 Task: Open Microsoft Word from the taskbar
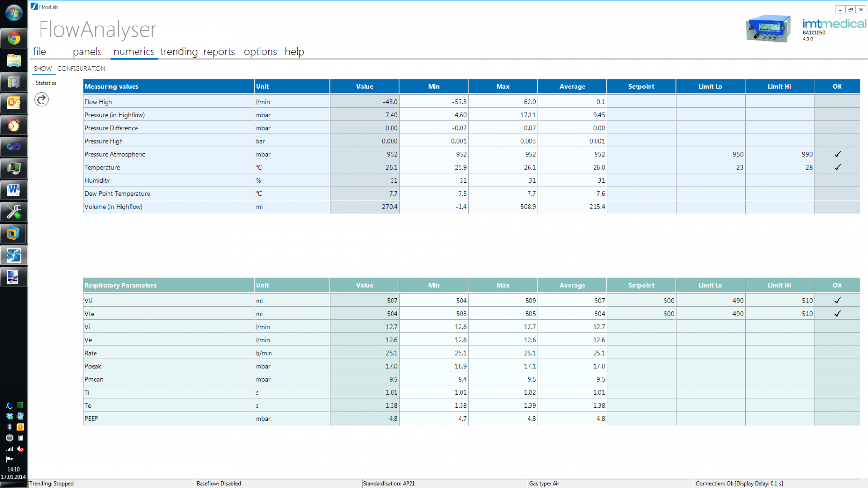[14, 190]
